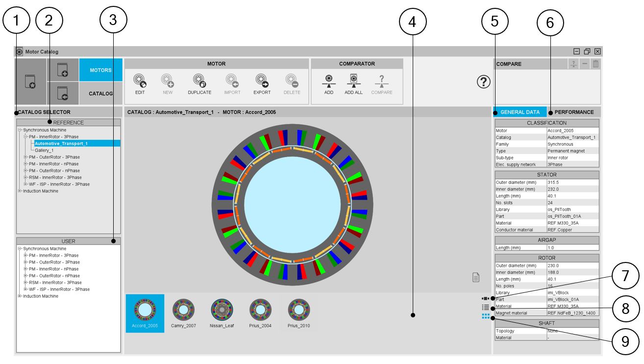Click the document report icon near motor view
Screen dimensions: 644x364
[x=475, y=278]
